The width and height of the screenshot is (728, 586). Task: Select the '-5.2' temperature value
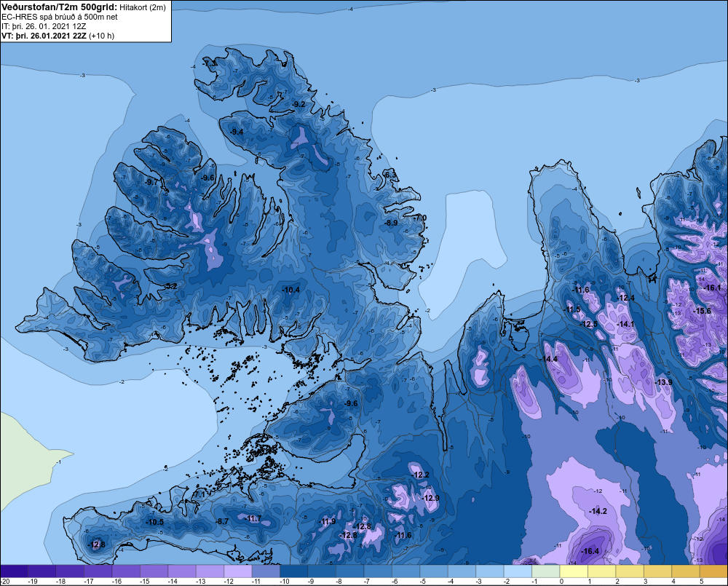(x=171, y=287)
